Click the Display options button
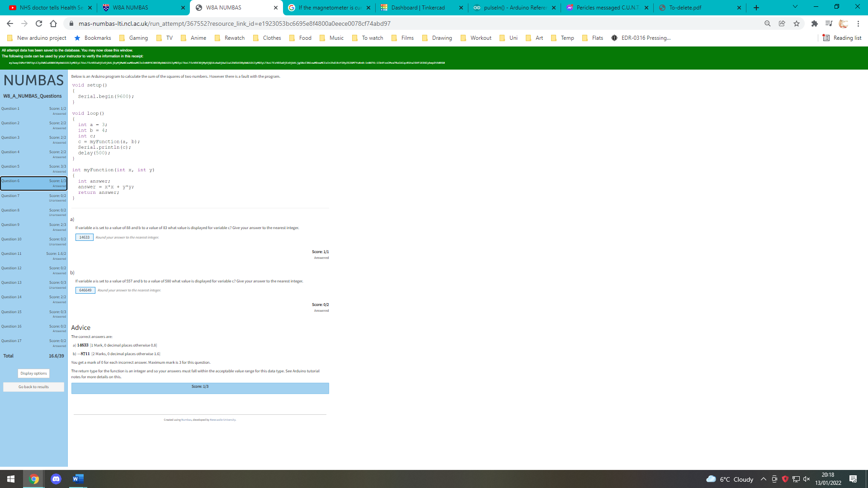The height and width of the screenshot is (488, 868). point(33,373)
